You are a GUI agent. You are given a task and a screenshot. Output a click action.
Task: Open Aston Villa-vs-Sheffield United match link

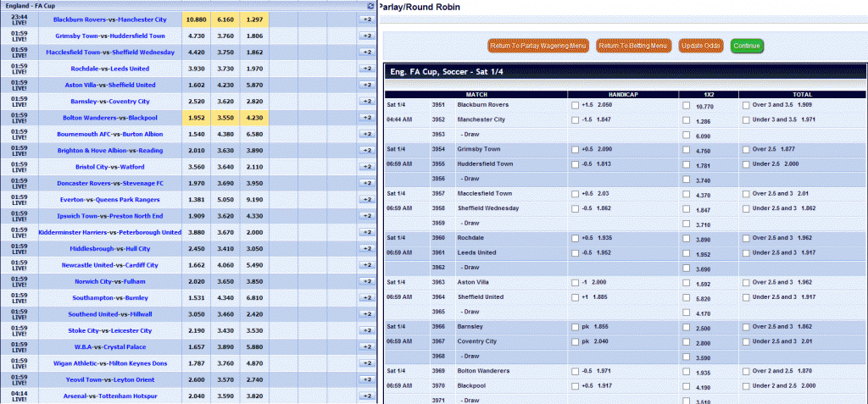109,85
